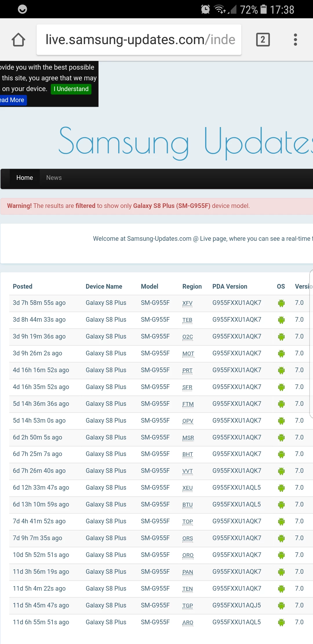Click the Android icon in OPV row
The width and height of the screenshot is (313, 644).
pyautogui.click(x=281, y=421)
